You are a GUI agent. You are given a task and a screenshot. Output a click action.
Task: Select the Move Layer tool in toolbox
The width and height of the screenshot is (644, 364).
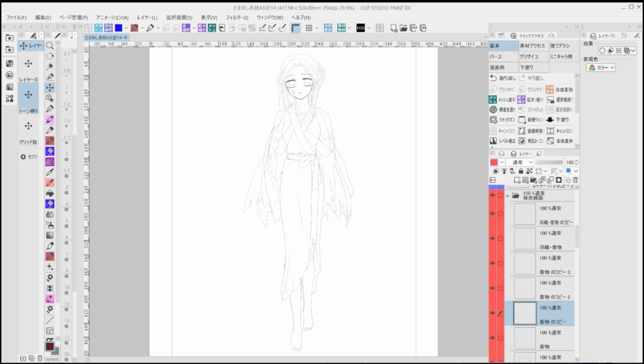pyautogui.click(x=50, y=88)
